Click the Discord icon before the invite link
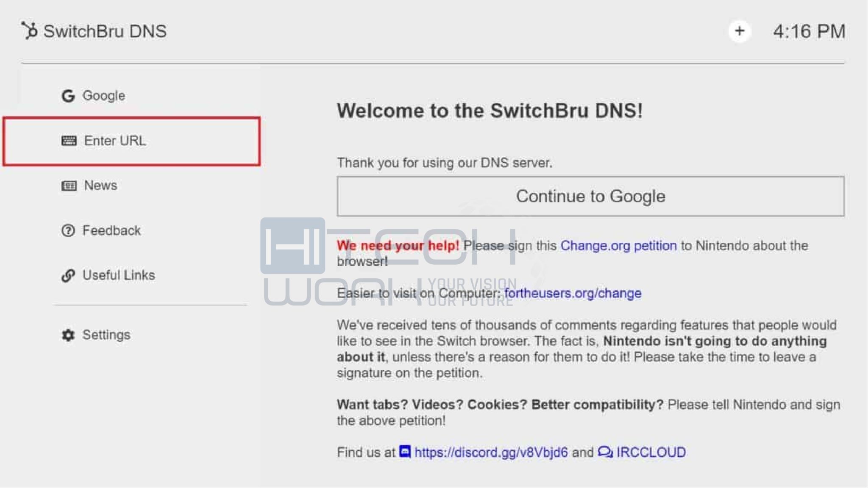 coord(405,452)
